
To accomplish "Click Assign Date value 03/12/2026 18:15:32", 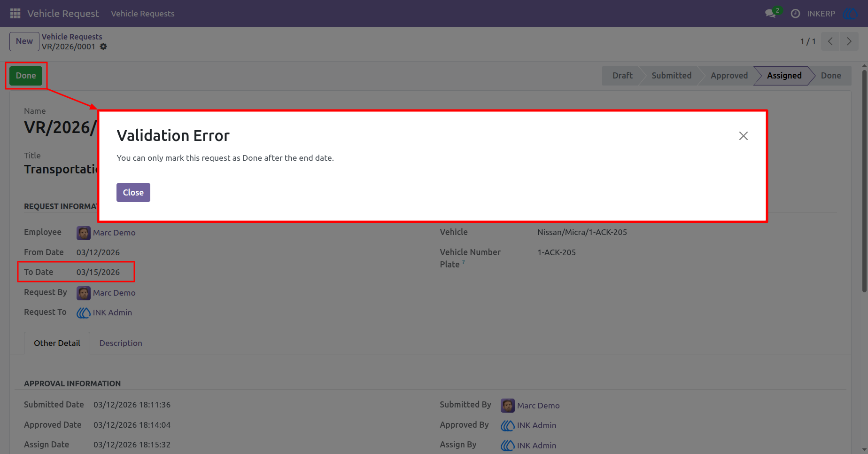I will pyautogui.click(x=132, y=445).
